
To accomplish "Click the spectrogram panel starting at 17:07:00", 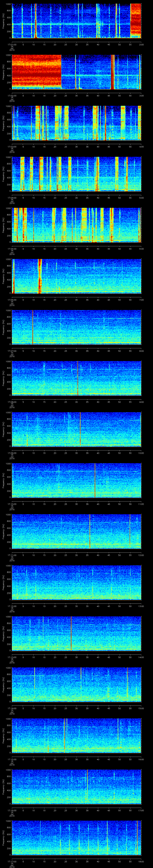I will (x=76, y=327).
